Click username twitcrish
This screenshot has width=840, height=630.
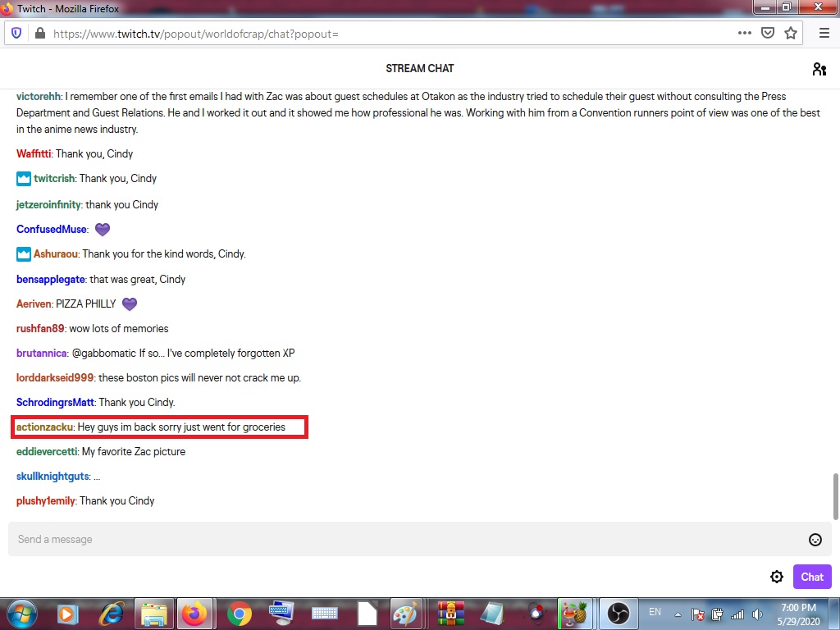tap(54, 178)
